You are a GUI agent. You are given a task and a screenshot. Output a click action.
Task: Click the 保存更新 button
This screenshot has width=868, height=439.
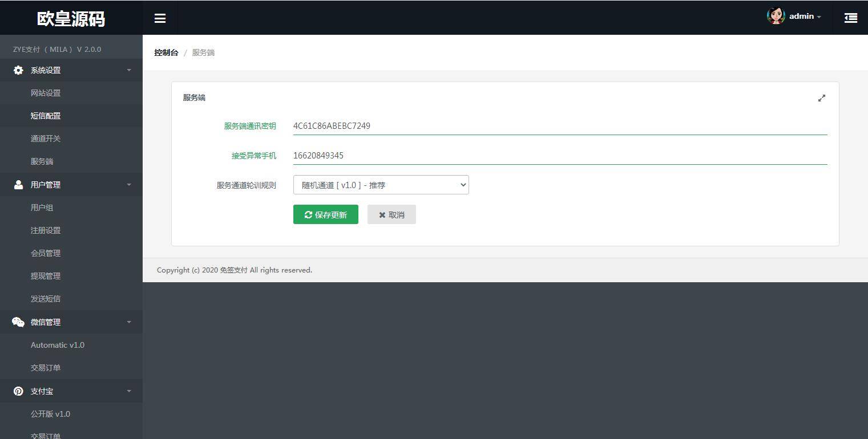click(x=325, y=214)
